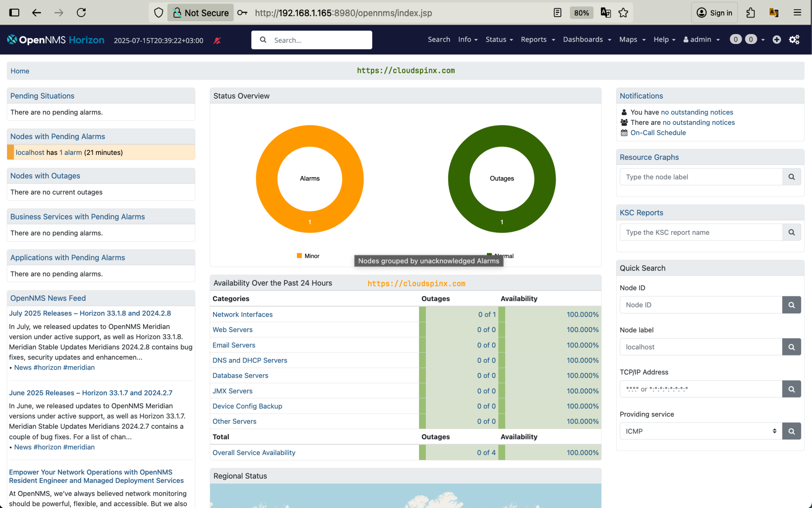Click the KSC Reports search magnifier button
The image size is (812, 508).
791,233
